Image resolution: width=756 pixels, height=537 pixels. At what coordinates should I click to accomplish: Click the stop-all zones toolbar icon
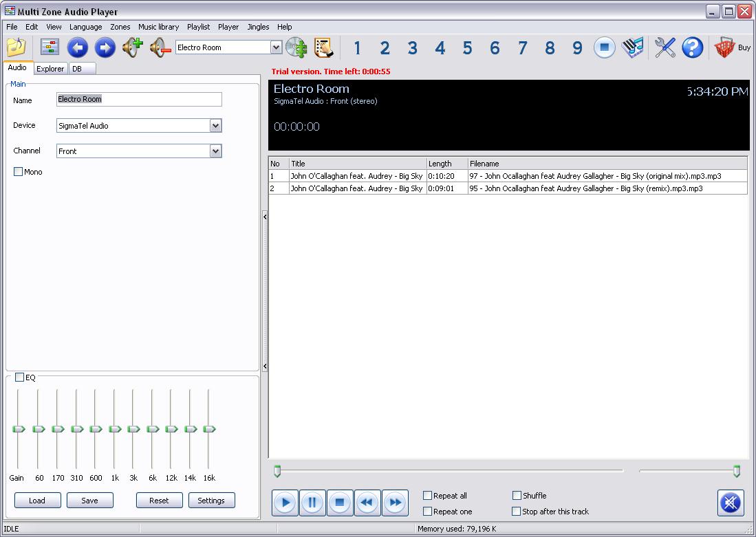604,47
